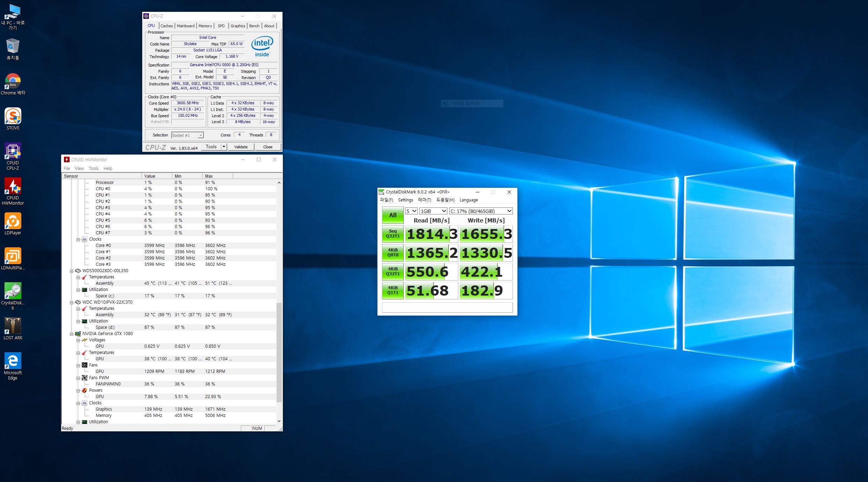Screen dimensions: 868x482
Task: Collapse the GPU Fans PWM group
Action: tap(78, 378)
